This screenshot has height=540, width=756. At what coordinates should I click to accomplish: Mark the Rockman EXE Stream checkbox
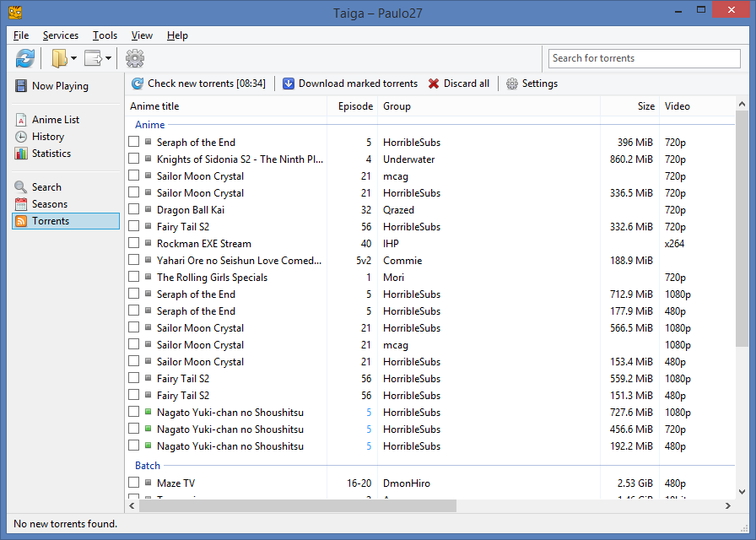coord(133,243)
